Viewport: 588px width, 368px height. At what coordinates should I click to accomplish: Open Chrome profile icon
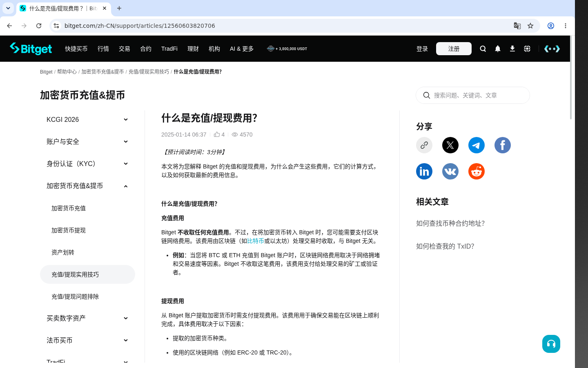pos(551,26)
